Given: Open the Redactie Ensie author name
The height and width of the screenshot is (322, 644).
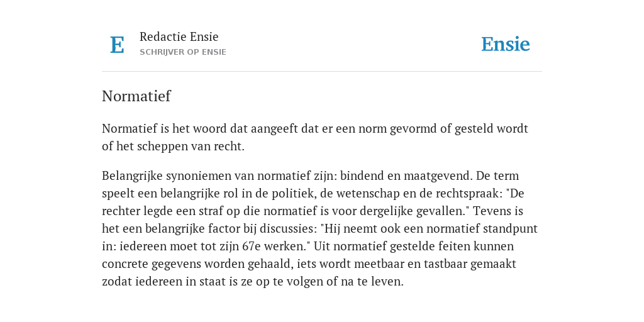Looking at the screenshot, I should click(x=179, y=36).
